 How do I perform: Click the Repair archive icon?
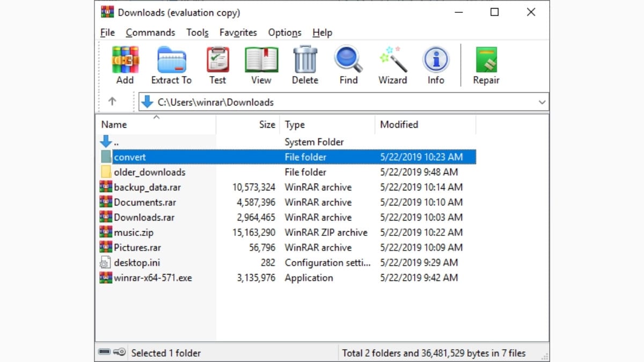pyautogui.click(x=486, y=62)
